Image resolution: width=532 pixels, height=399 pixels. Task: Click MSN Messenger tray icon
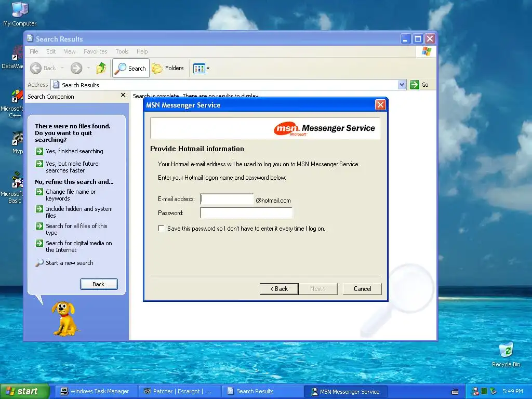(475, 391)
